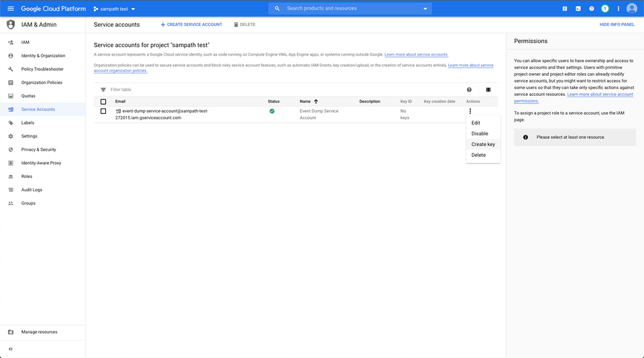This screenshot has height=358, width=644.
Task: Expand the sampath test project selector
Action: point(115,9)
